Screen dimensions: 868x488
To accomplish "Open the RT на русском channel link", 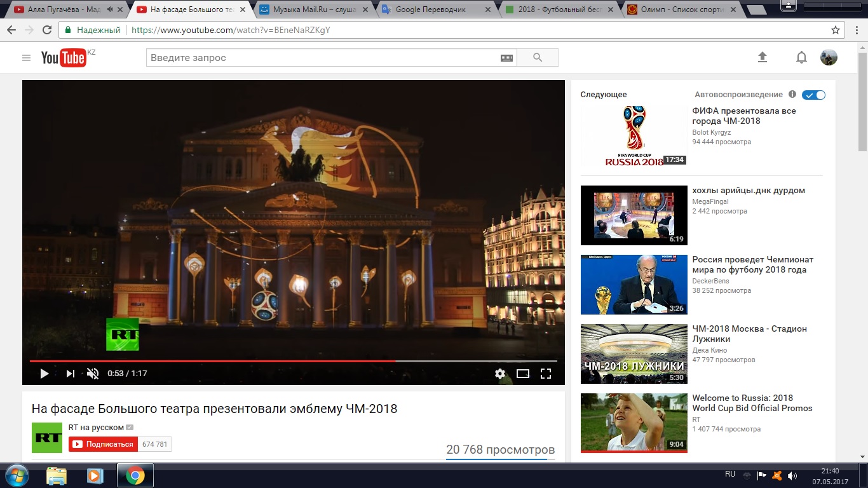I will (97, 428).
